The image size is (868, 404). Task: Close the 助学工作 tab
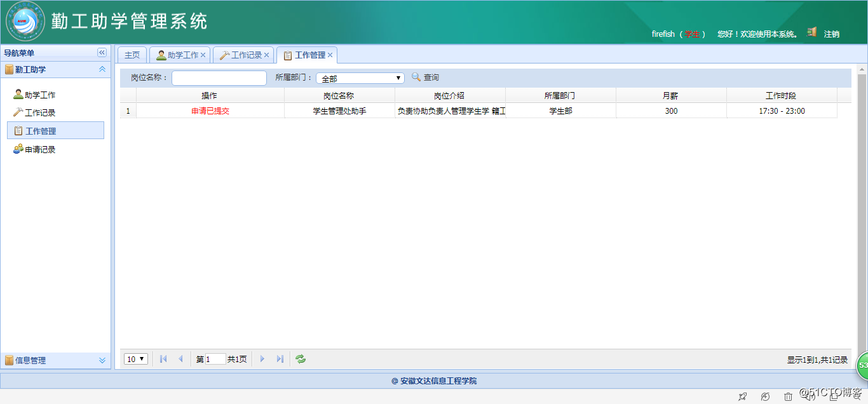click(203, 55)
